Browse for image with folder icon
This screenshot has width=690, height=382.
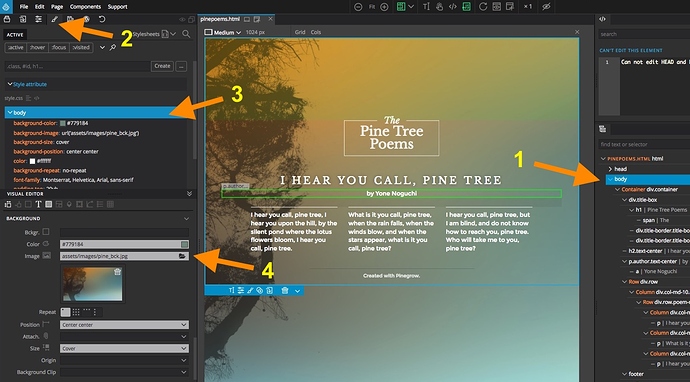click(182, 256)
